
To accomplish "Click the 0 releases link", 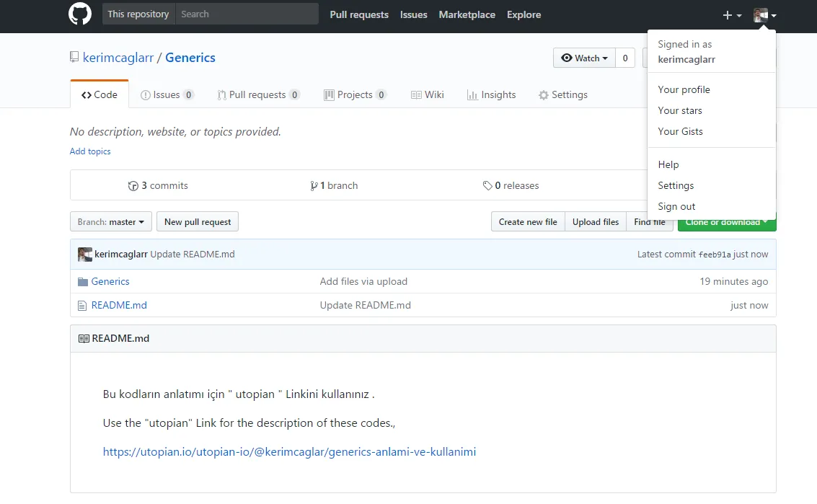I will 511,185.
